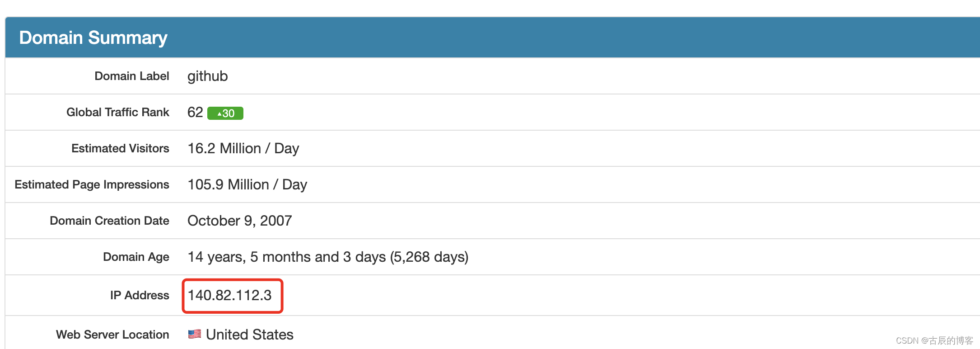Click the Domain Label field name
The width and height of the screenshot is (980, 349).
(132, 76)
